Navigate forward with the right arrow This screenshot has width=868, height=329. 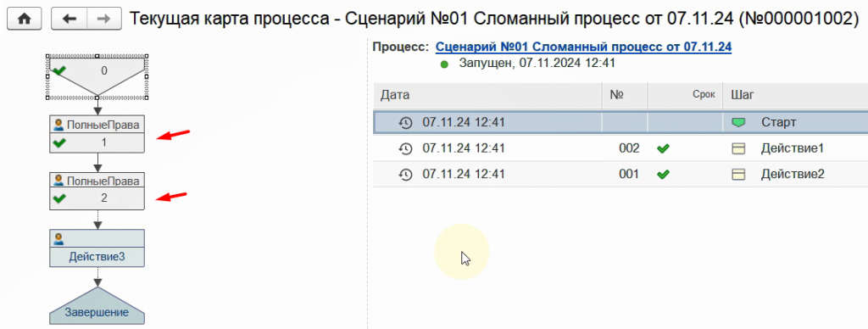(104, 19)
